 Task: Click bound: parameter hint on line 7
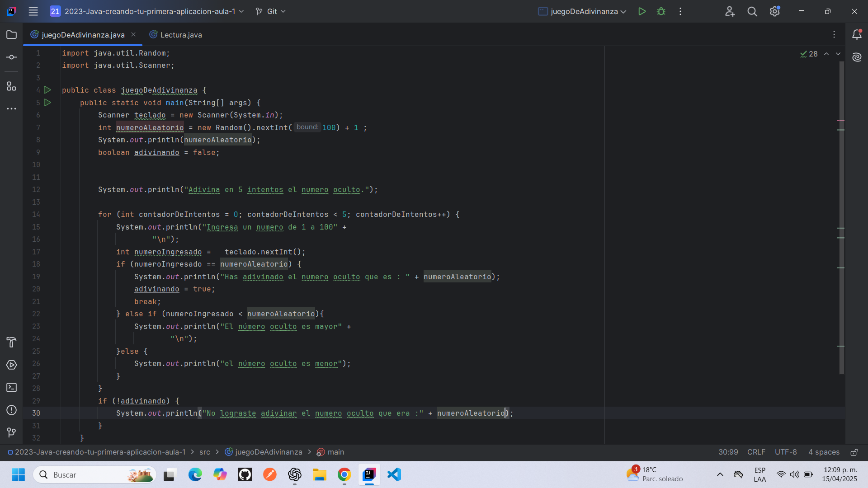[307, 127]
